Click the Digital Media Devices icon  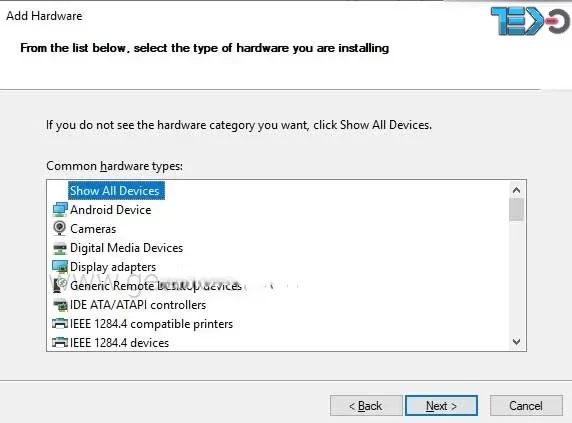[x=60, y=248]
